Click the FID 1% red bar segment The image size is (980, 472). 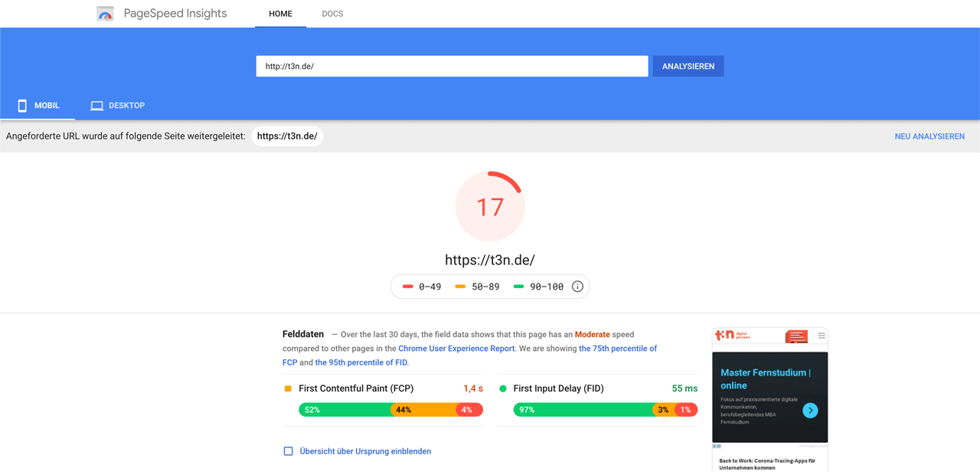[x=687, y=410]
